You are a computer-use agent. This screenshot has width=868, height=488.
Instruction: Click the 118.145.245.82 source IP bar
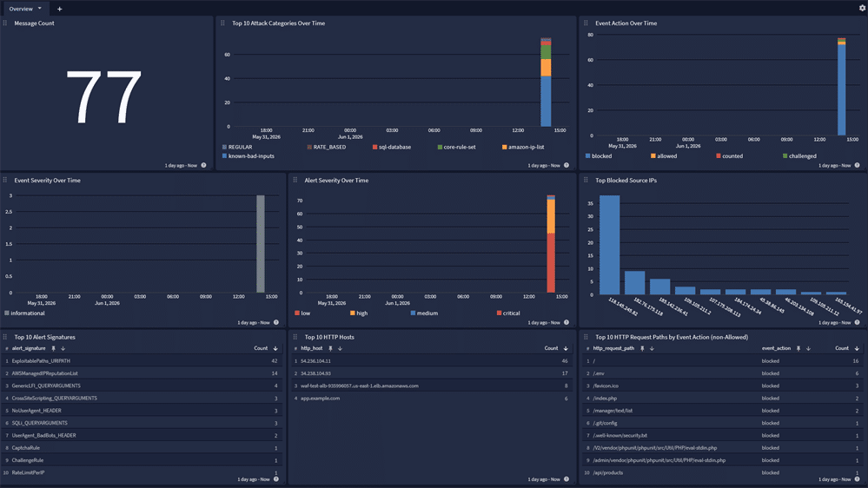click(x=609, y=245)
